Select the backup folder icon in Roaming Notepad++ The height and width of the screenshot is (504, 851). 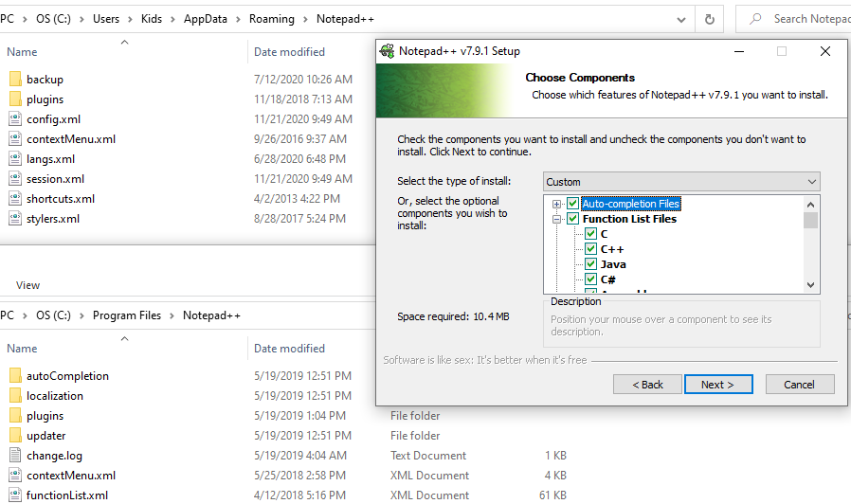[15, 80]
